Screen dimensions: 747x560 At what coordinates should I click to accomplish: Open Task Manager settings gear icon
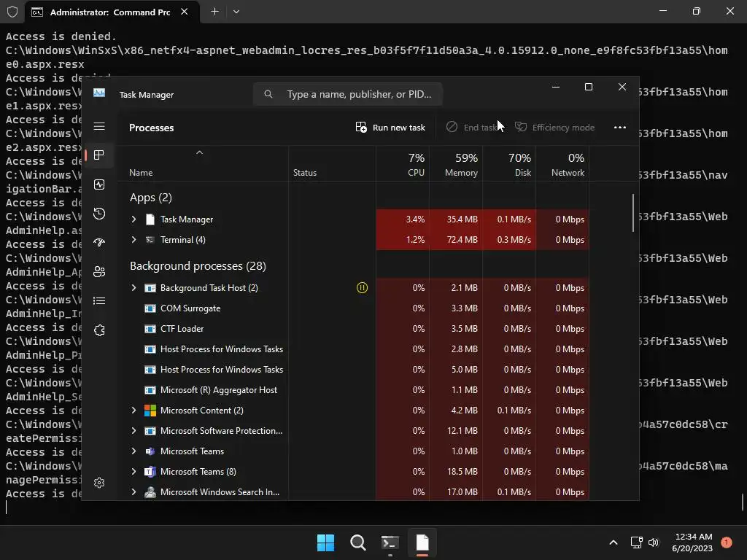(x=99, y=483)
